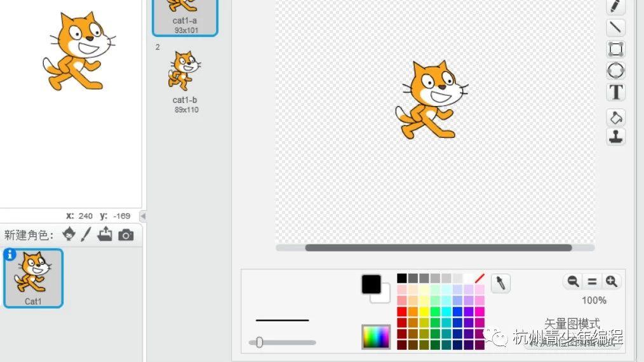The width and height of the screenshot is (644, 362).
Task: Choose the transparent red-slash swatch
Action: point(480,279)
